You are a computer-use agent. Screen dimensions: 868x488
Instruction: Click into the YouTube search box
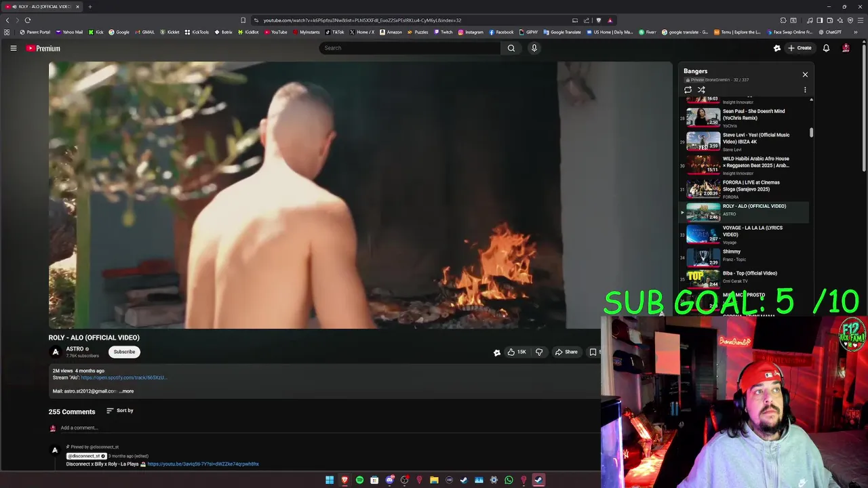pos(410,48)
